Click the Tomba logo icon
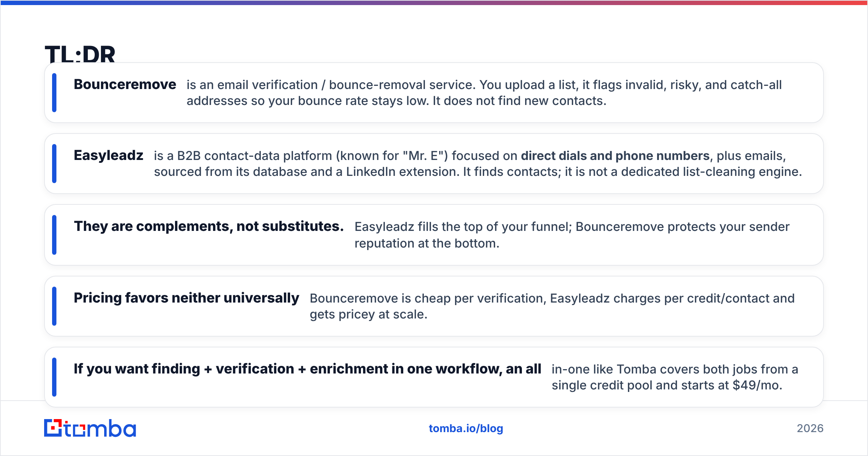The width and height of the screenshot is (868, 456). pos(53,428)
